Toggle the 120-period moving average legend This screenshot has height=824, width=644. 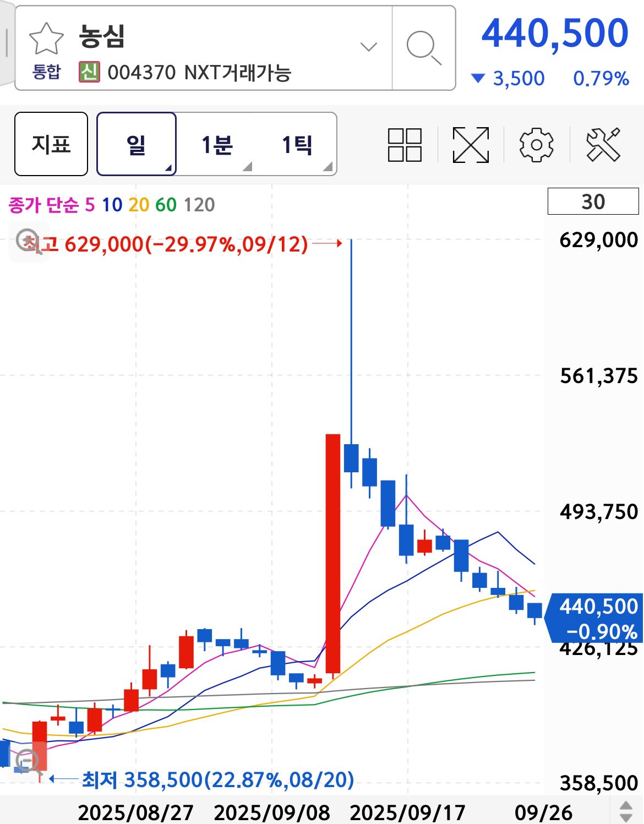click(198, 205)
